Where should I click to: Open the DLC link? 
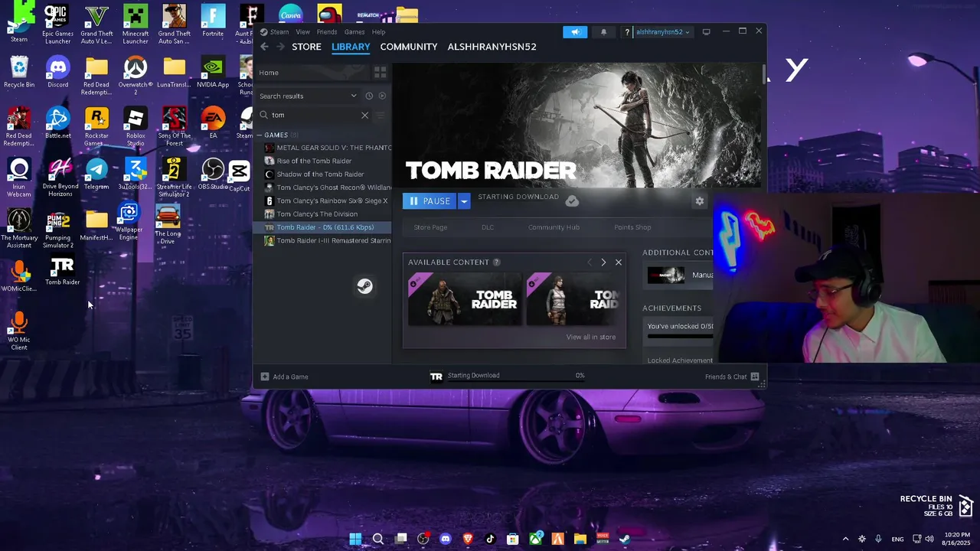point(488,227)
